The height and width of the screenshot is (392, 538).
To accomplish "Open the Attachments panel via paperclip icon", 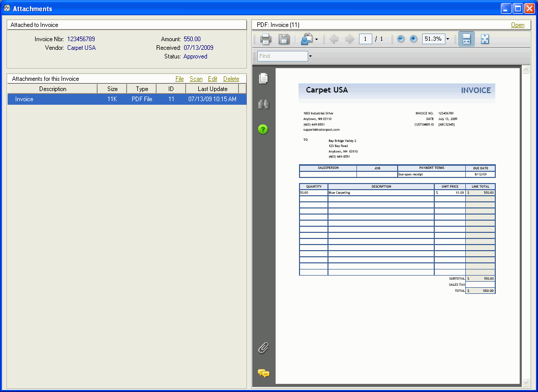I will pyautogui.click(x=263, y=348).
